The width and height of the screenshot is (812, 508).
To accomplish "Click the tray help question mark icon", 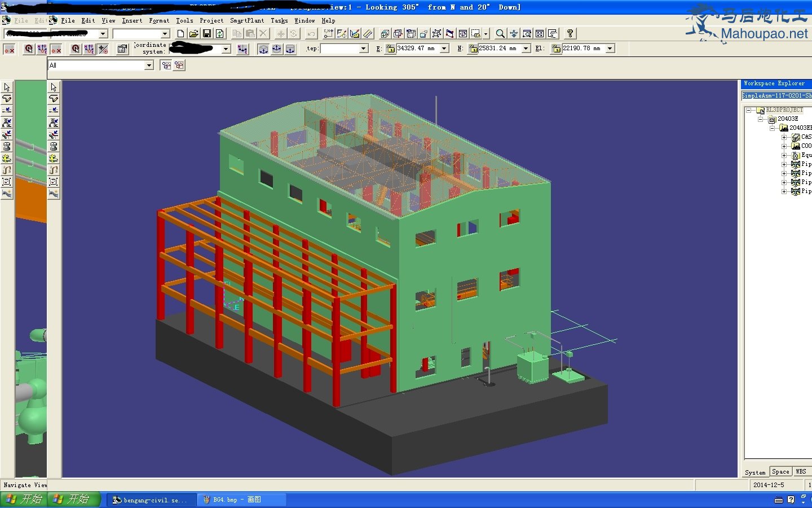I will (791, 500).
